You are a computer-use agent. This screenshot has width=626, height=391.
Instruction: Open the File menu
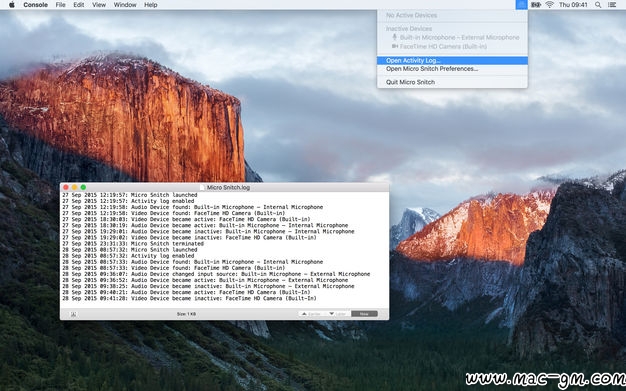coord(60,5)
